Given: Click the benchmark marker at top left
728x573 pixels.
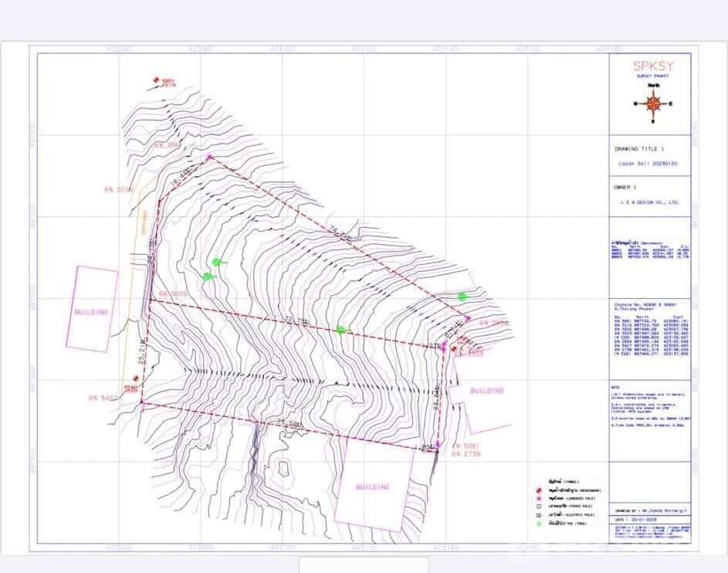Looking at the screenshot, I should [x=157, y=80].
